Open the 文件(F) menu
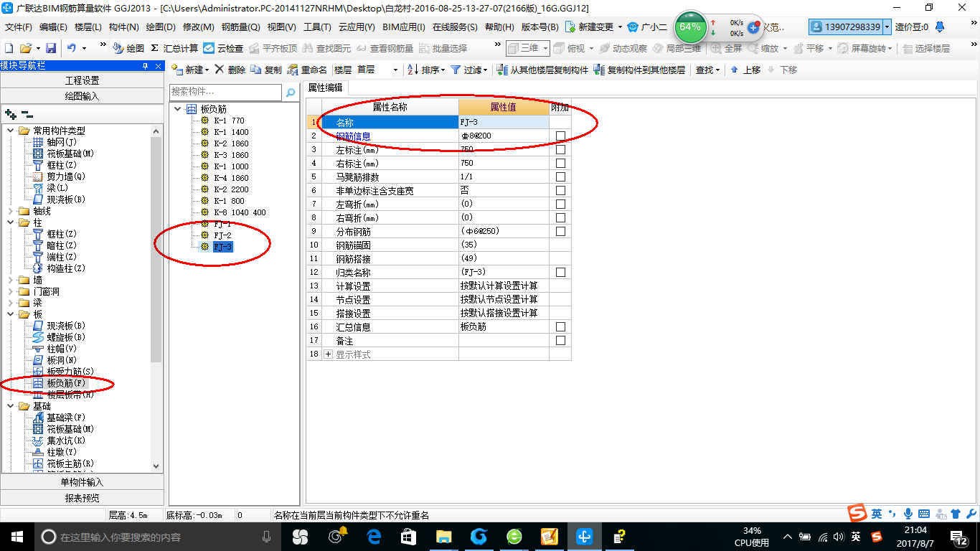Viewport: 980px width, 551px height. (18, 27)
